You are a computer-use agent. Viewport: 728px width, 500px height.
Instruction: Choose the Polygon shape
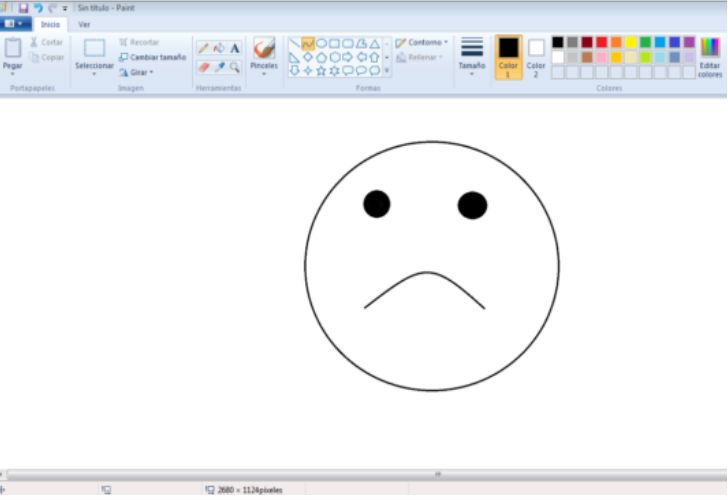click(x=361, y=44)
